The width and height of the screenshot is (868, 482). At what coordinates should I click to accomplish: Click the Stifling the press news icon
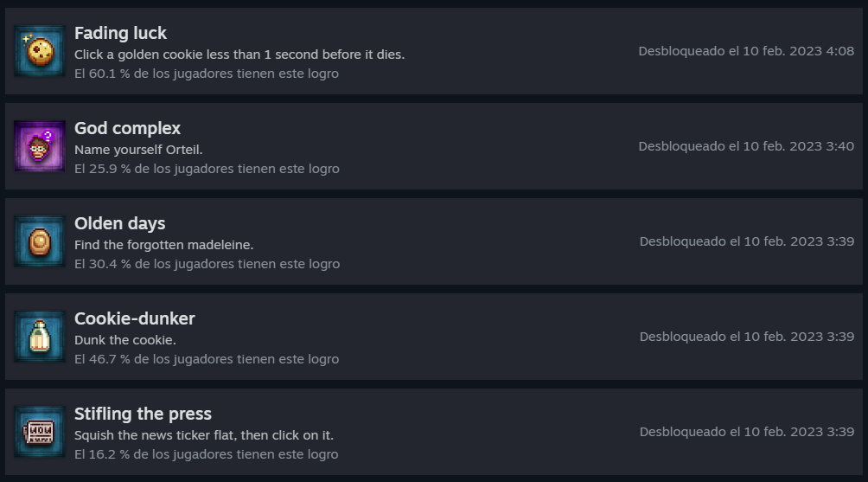pyautogui.click(x=40, y=432)
